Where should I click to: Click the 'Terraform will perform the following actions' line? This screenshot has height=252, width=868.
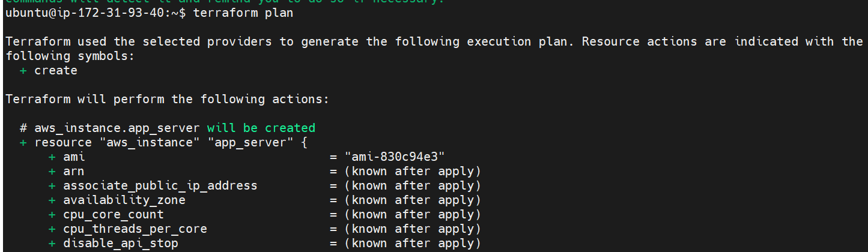point(168,99)
